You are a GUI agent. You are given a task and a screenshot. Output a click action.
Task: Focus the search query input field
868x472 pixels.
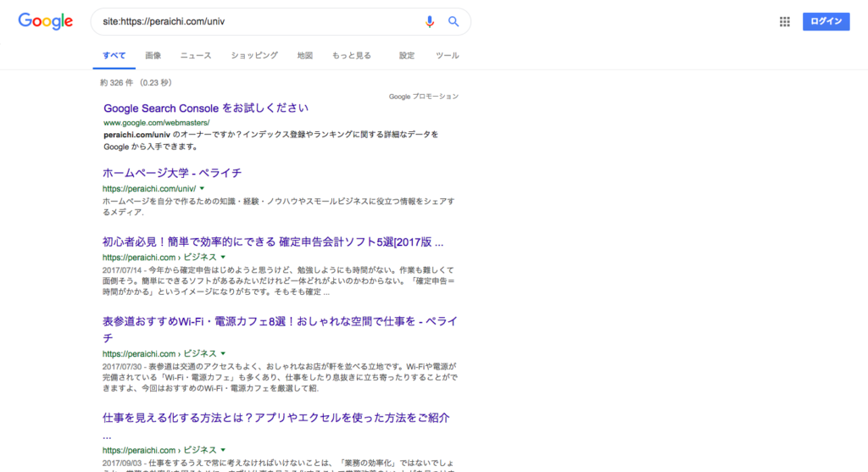coord(254,22)
